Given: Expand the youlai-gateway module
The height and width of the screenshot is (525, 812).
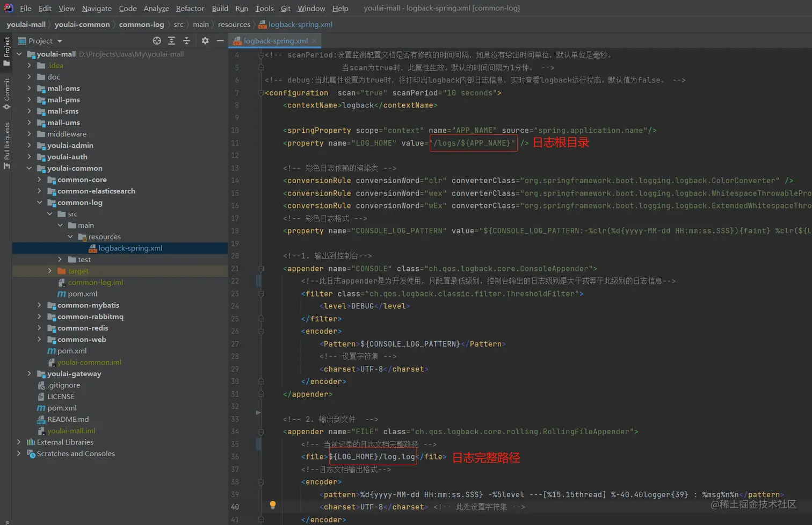Looking at the screenshot, I should point(30,373).
